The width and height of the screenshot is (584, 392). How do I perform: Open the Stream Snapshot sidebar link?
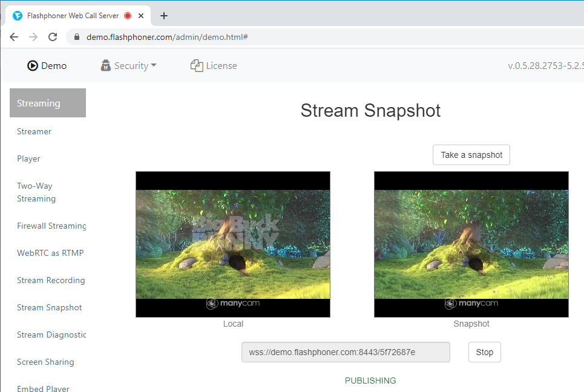[50, 307]
